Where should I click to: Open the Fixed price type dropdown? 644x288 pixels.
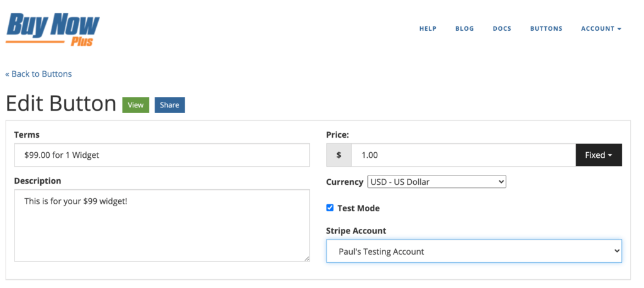[599, 155]
